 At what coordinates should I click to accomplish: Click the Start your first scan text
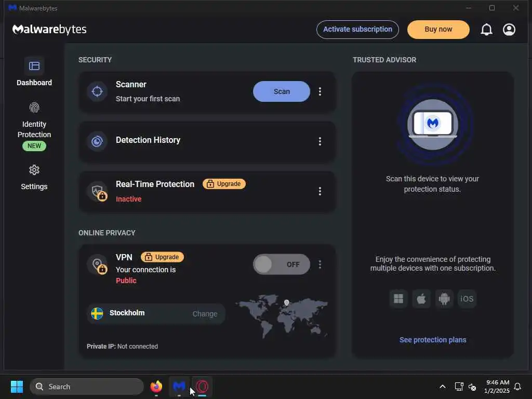tap(148, 99)
